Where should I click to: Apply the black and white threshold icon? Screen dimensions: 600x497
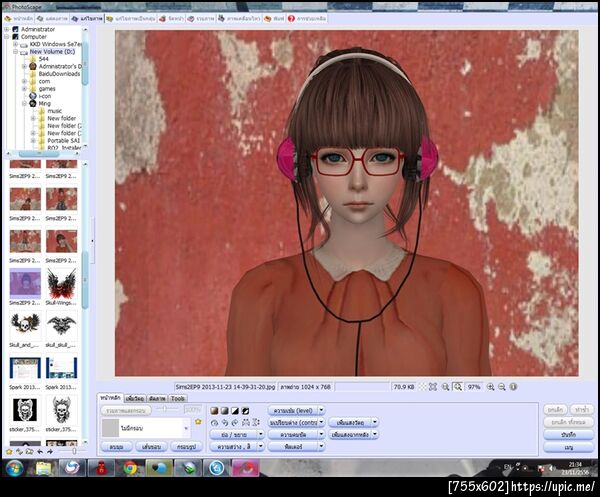(235, 411)
